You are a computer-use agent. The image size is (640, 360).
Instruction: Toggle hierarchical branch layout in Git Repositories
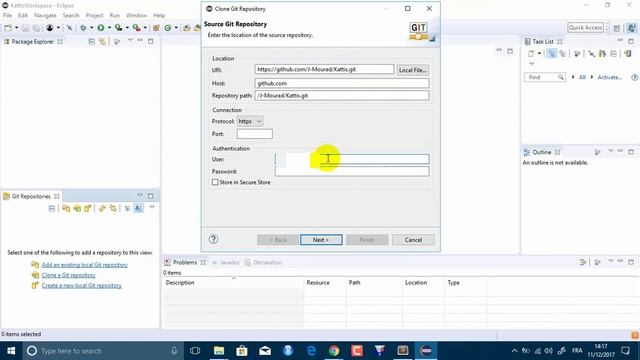point(127,209)
